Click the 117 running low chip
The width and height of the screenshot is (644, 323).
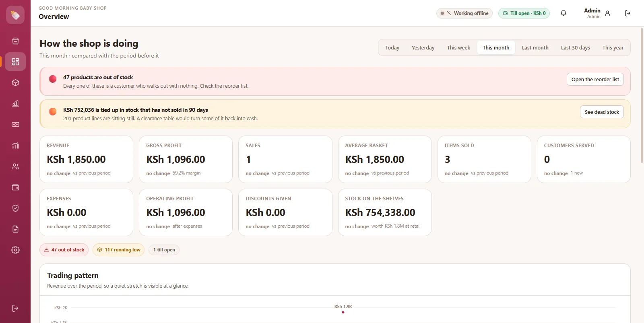click(118, 250)
